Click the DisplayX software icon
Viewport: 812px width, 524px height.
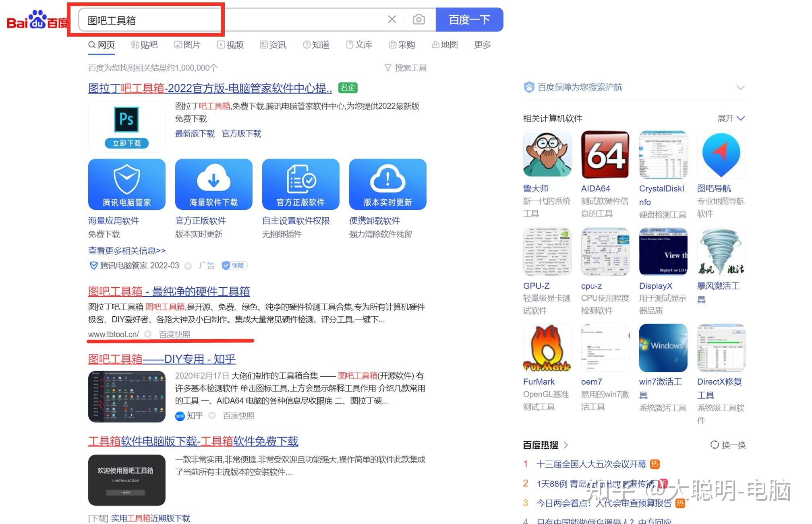coord(663,252)
